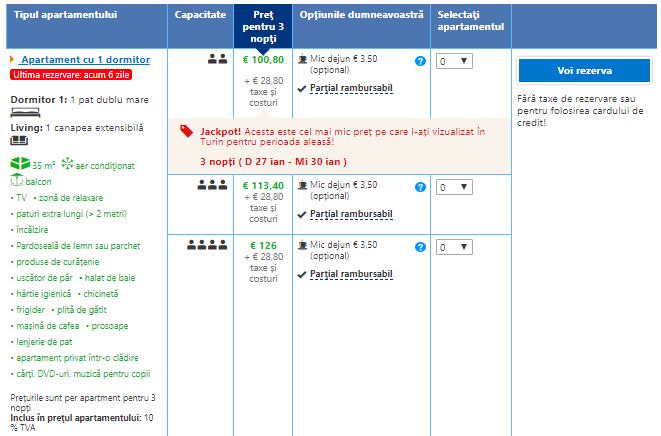
Task: Click the green 35 m² room size icon
Action: 19,164
